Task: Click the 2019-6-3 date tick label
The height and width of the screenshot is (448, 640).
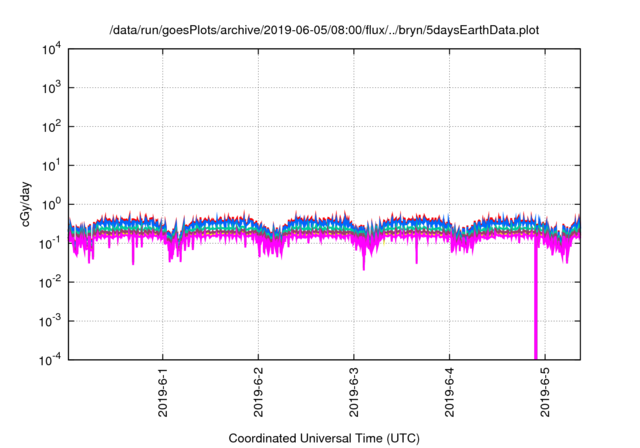Action: [354, 392]
